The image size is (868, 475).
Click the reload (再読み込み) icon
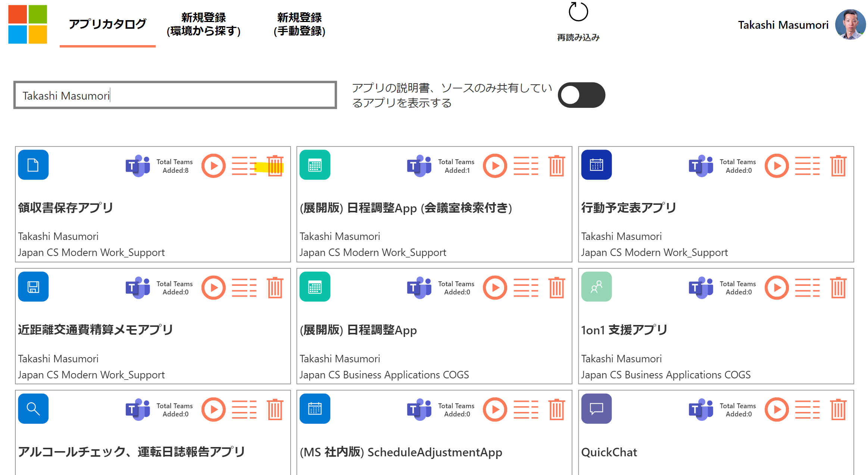tap(578, 12)
